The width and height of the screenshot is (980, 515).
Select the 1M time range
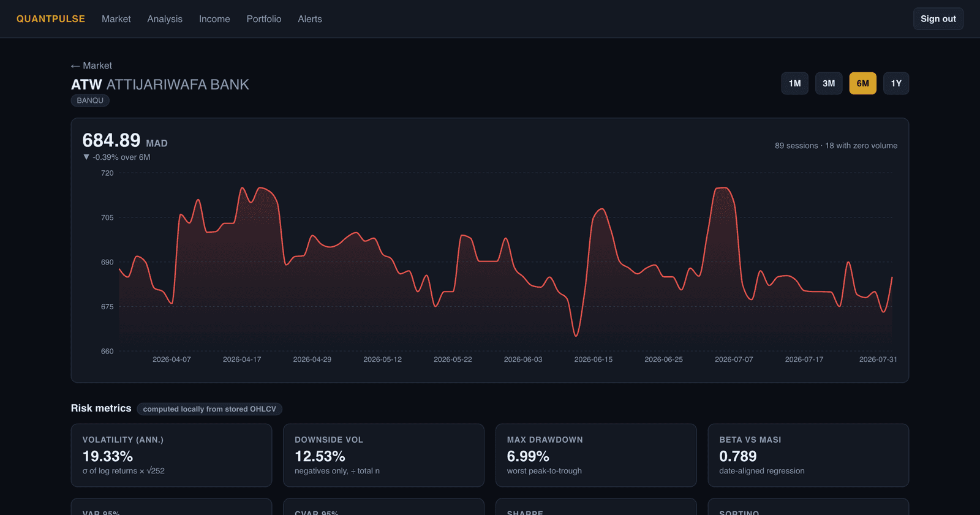click(795, 83)
